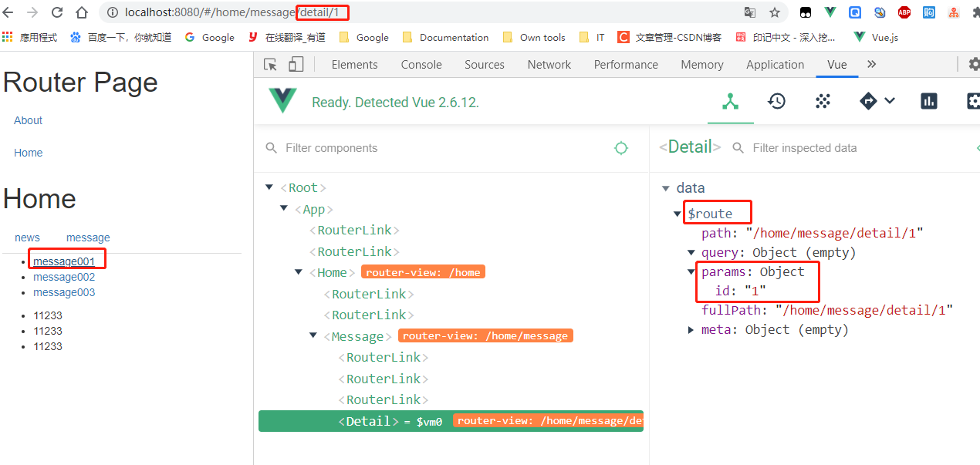Image resolution: width=980 pixels, height=465 pixels.
Task: Open the 在线翻译_有道 bookmark
Action: point(287,37)
